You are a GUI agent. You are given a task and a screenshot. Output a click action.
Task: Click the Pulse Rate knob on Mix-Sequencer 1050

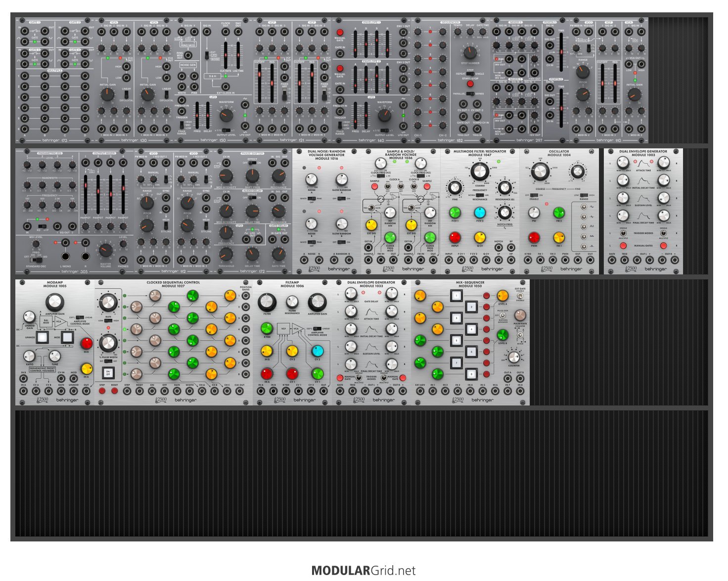(520, 315)
